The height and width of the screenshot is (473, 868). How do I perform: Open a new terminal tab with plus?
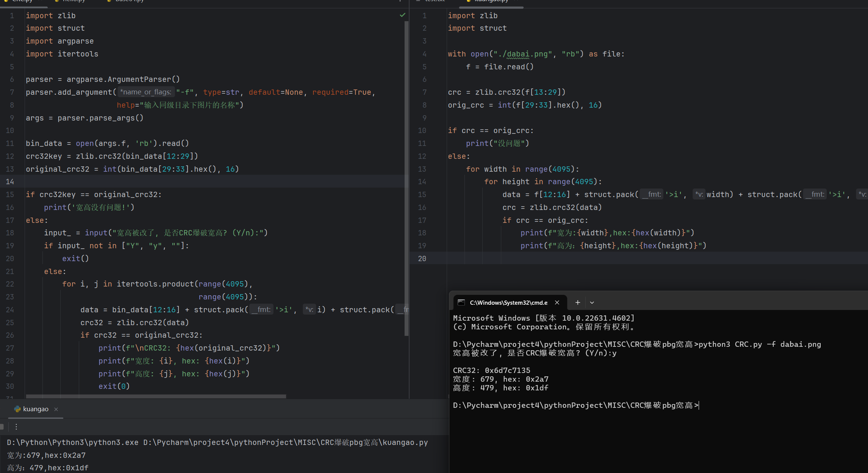[577, 302]
